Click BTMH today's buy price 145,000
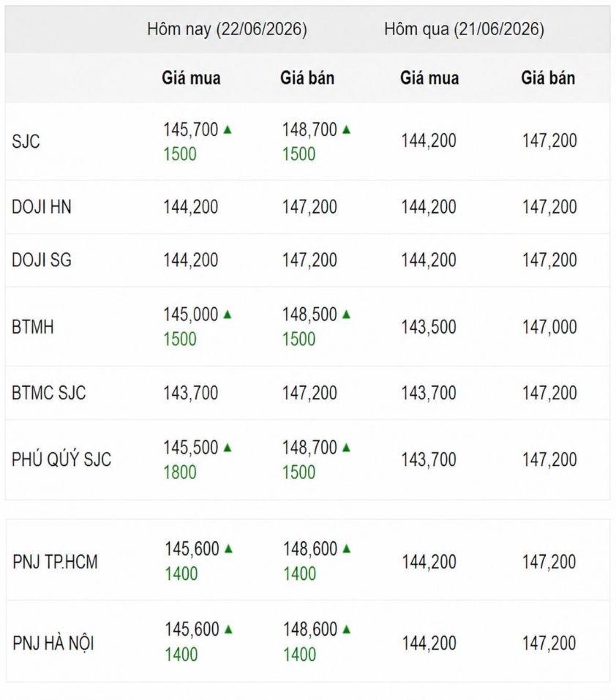This screenshot has width=616, height=700. pos(191,315)
